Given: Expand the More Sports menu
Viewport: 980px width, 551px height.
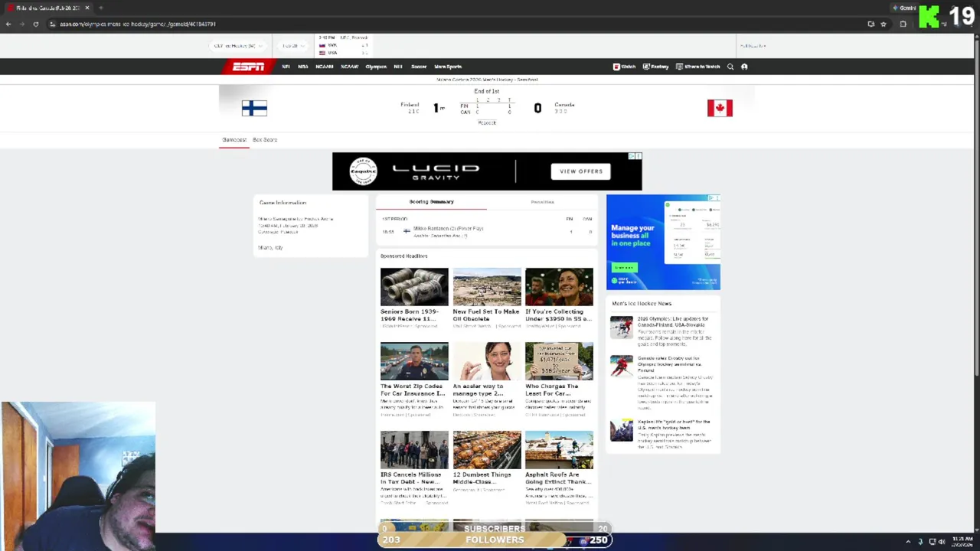Looking at the screenshot, I should (x=448, y=67).
